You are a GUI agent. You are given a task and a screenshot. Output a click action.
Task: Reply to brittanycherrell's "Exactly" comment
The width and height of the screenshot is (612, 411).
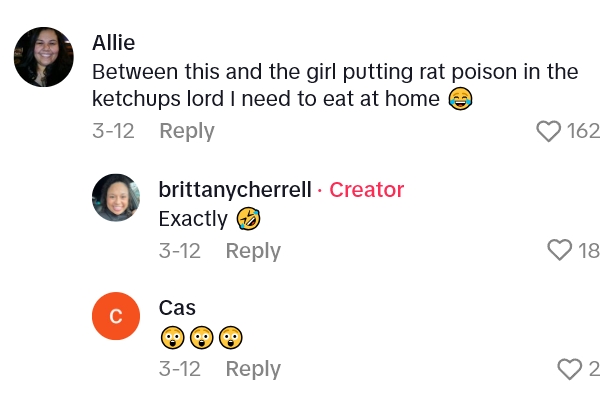click(x=253, y=251)
